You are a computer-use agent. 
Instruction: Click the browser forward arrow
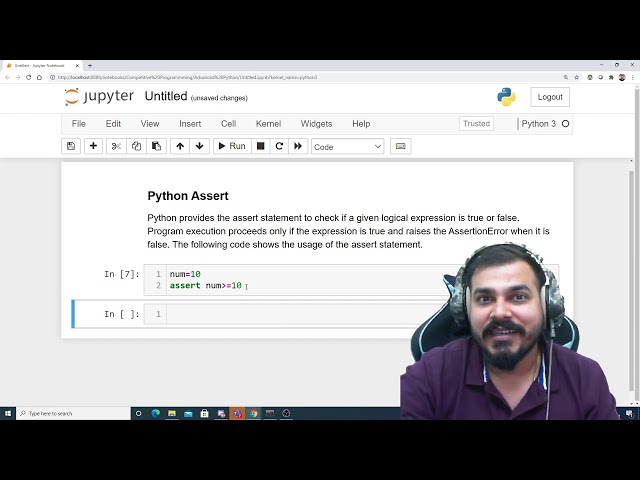click(18, 77)
